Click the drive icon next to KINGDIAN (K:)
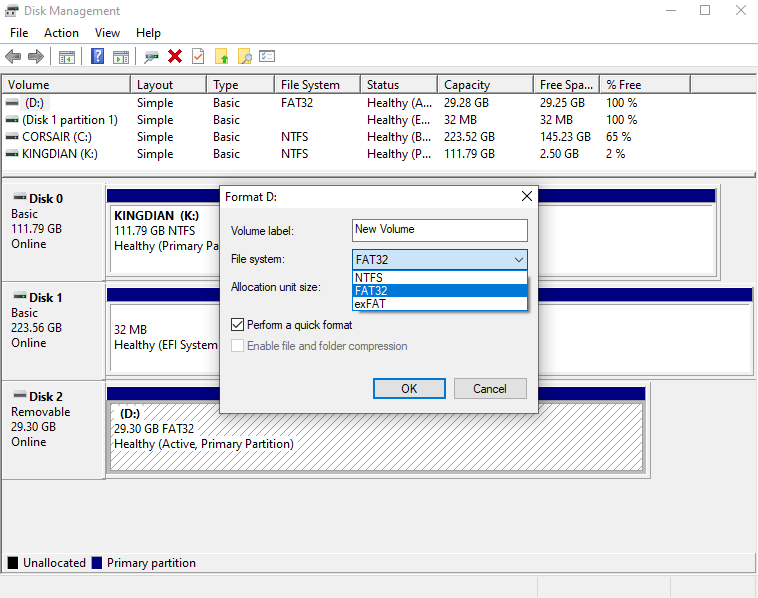This screenshot has width=758, height=598. [x=12, y=154]
